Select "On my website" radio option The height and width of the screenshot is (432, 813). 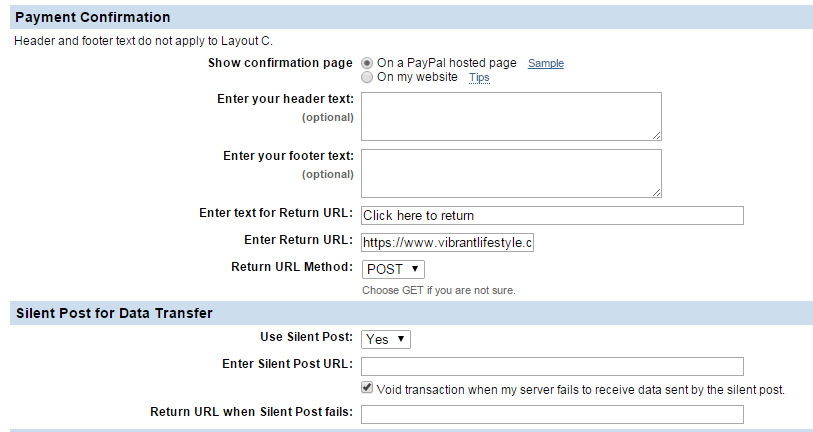tap(367, 77)
